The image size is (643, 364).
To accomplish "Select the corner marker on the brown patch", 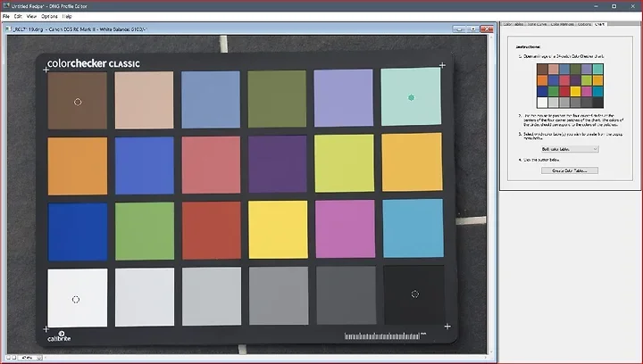I will (78, 102).
